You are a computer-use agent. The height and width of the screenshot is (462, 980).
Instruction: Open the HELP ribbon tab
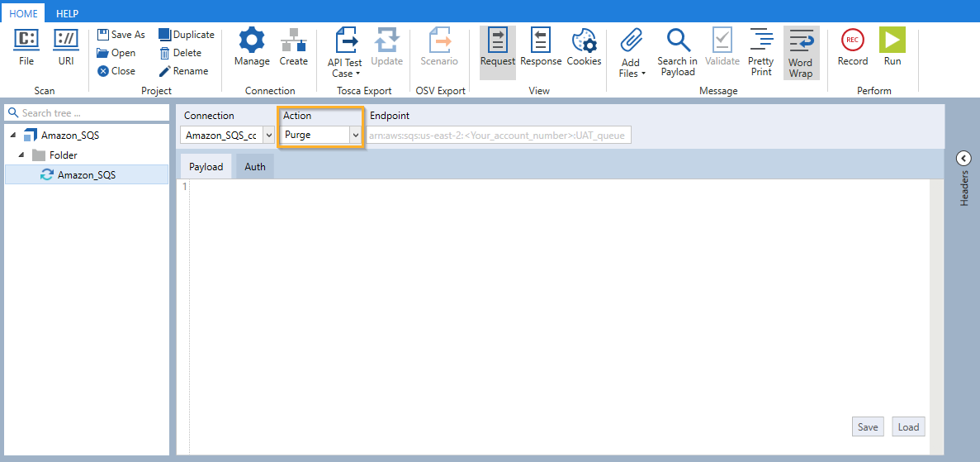click(x=68, y=14)
